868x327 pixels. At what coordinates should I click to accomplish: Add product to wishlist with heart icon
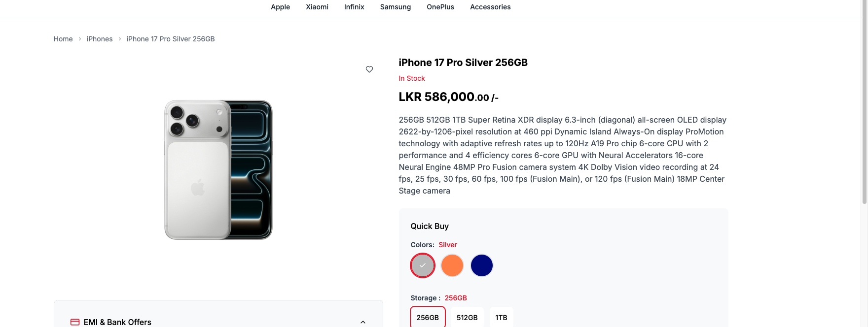(369, 69)
